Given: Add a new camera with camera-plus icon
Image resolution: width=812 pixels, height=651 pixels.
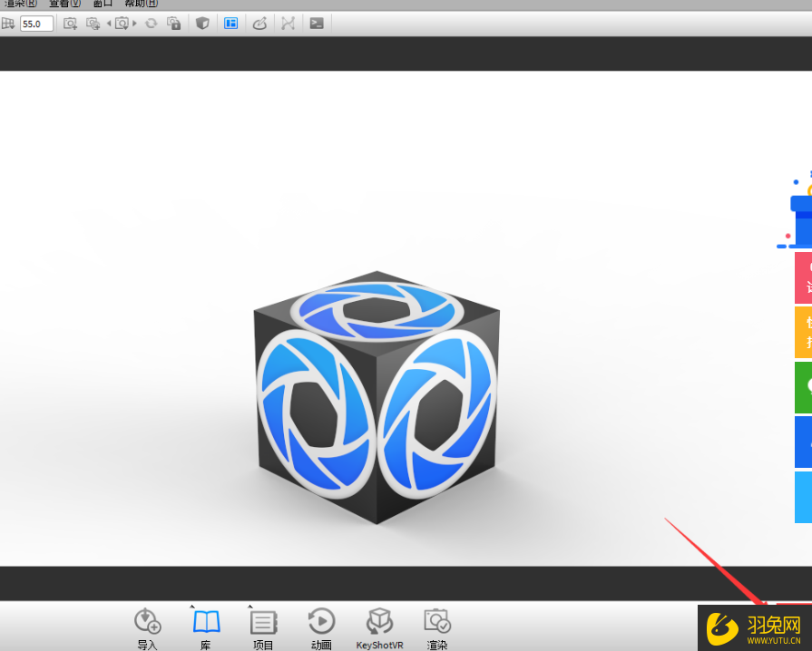Looking at the screenshot, I should pos(70,24).
